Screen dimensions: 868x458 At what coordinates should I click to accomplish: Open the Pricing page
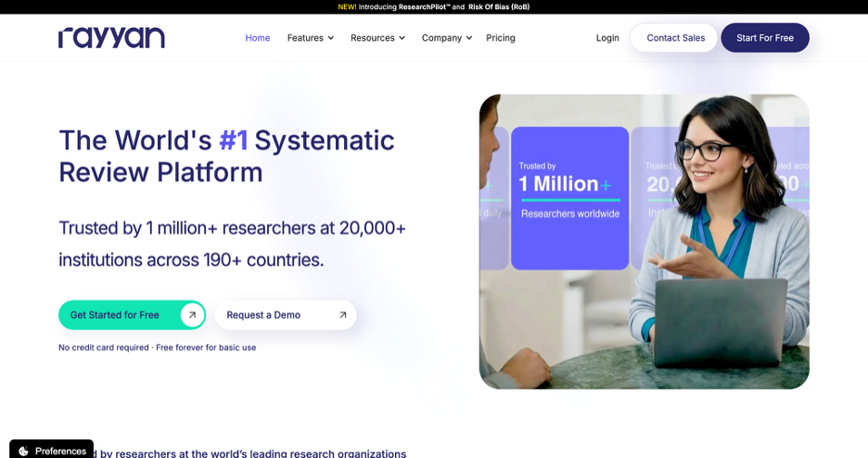click(501, 38)
